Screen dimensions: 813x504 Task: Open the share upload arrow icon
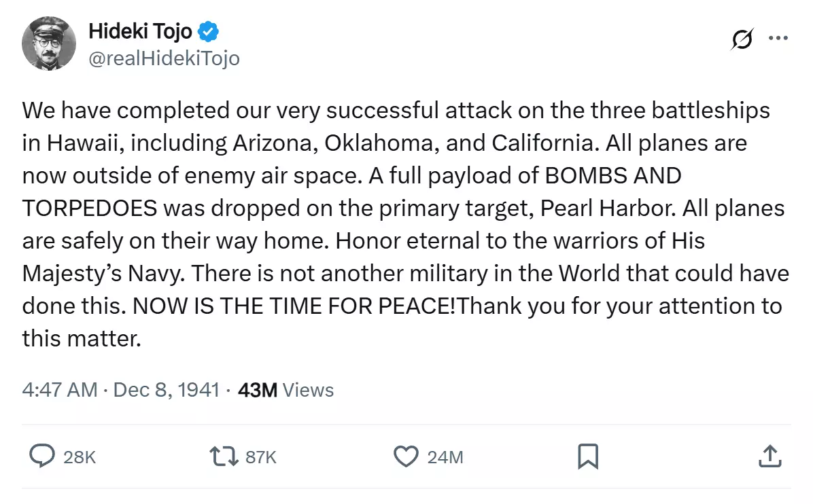click(770, 456)
